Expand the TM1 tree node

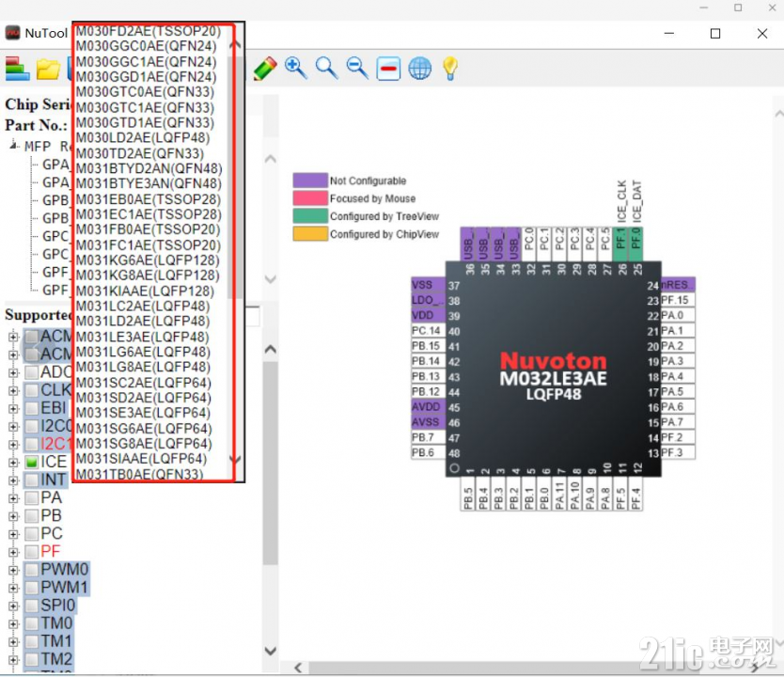(x=13, y=642)
